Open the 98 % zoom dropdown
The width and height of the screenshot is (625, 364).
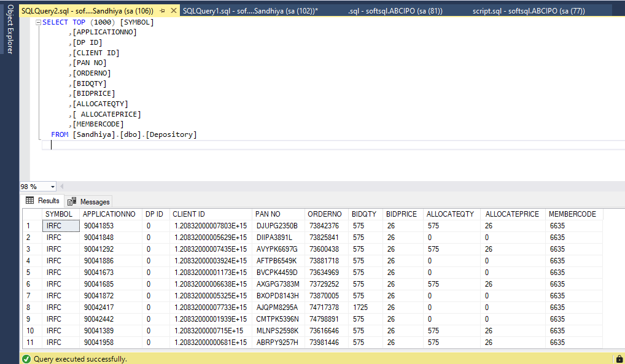pos(53,187)
